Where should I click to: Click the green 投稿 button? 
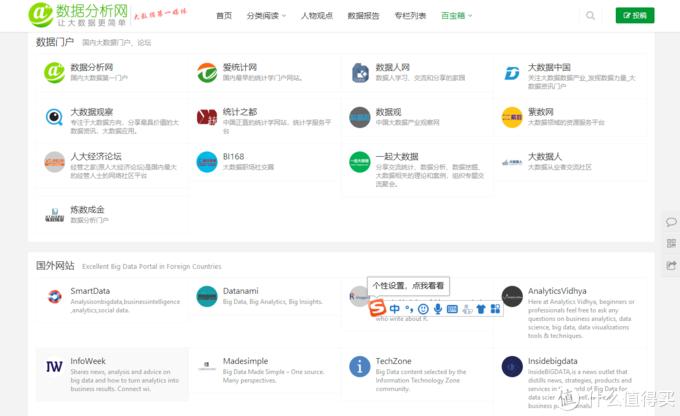click(635, 16)
